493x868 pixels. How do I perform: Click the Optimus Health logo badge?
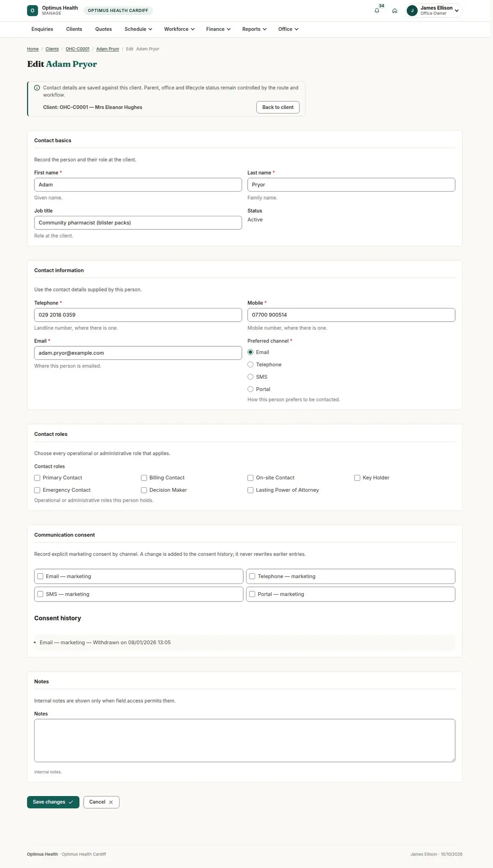(32, 11)
